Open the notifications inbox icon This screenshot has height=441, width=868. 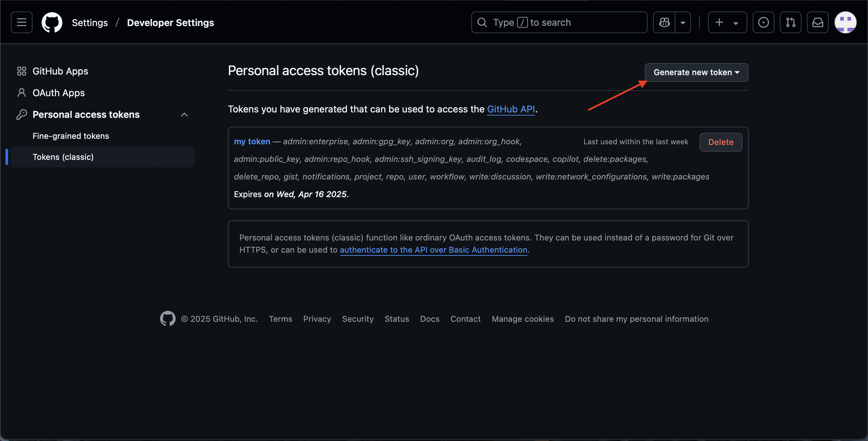817,22
